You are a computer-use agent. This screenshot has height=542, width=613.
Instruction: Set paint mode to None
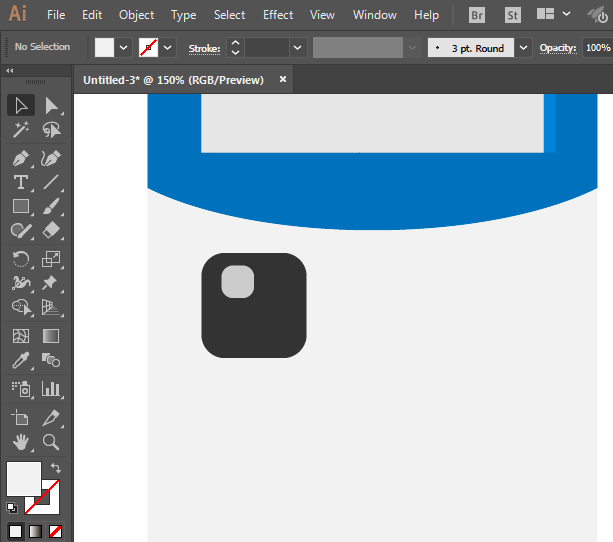click(x=56, y=531)
